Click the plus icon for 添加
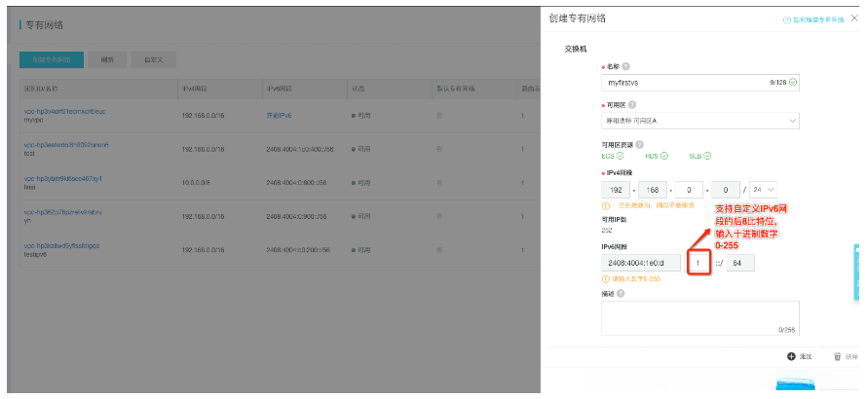Image resolution: width=868 pixels, height=399 pixels. 791,356
